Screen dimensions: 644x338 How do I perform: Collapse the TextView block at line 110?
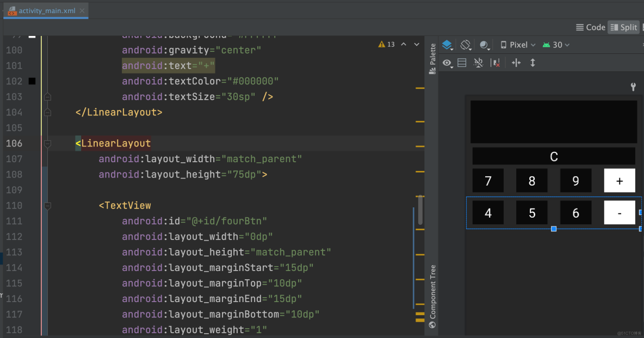point(48,206)
